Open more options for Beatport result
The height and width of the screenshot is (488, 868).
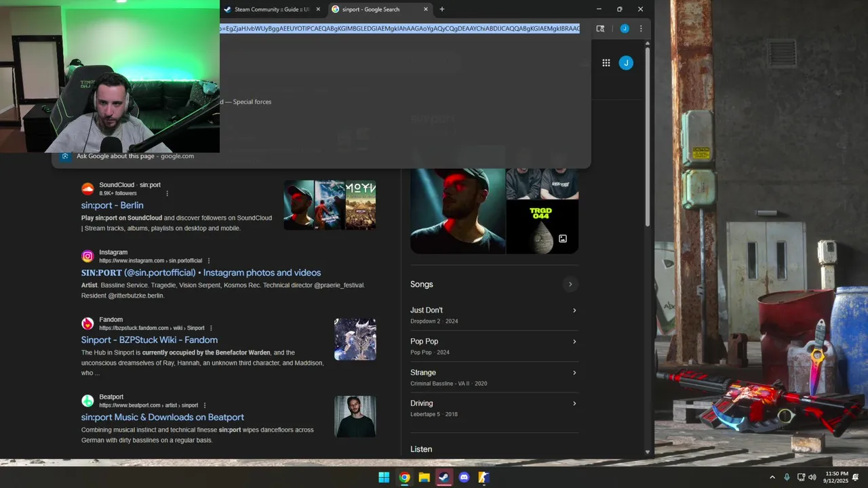[x=205, y=405]
